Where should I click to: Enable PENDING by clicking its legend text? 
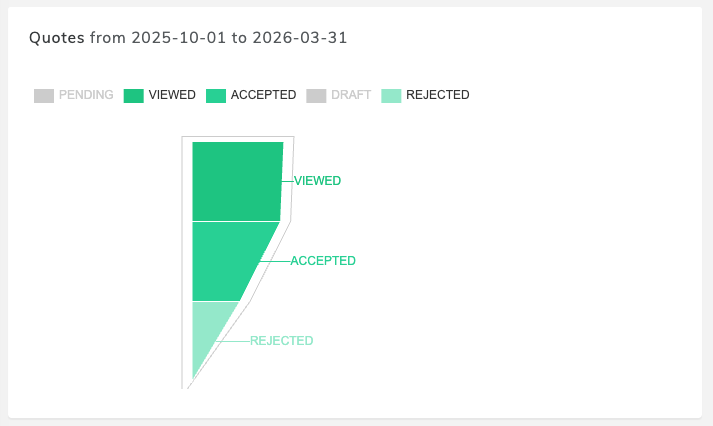[x=86, y=96]
